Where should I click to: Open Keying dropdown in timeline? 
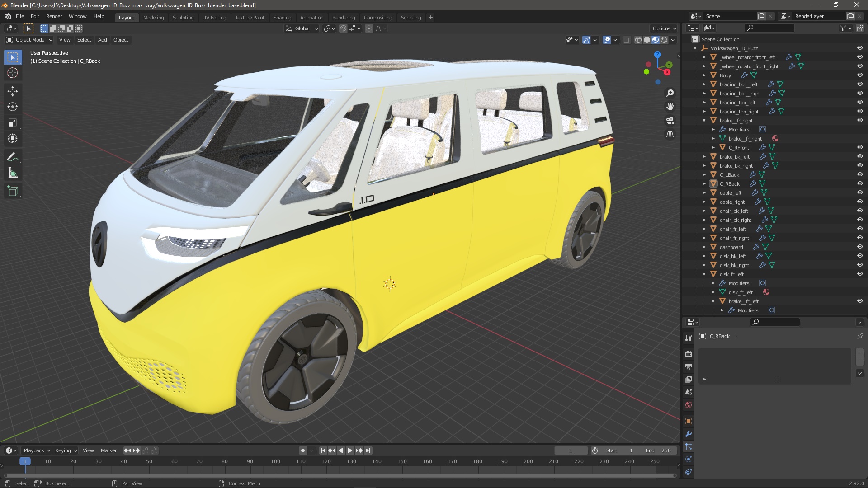click(66, 450)
